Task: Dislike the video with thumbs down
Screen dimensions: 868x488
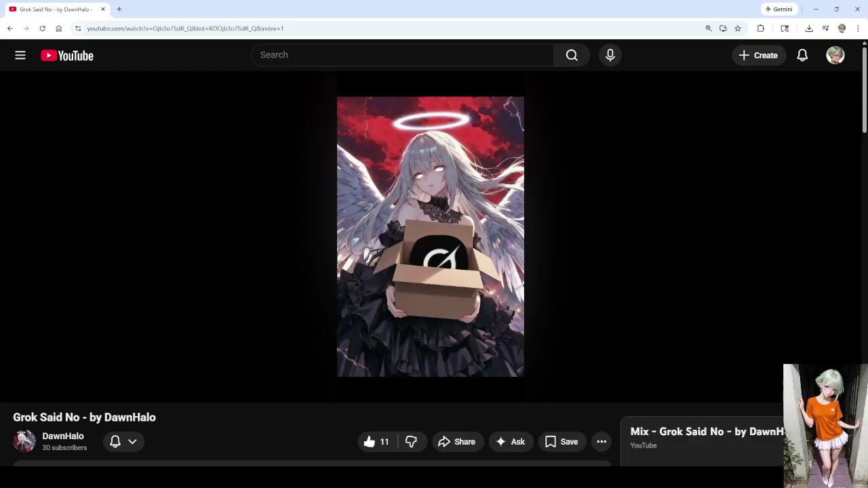Action: tap(411, 442)
